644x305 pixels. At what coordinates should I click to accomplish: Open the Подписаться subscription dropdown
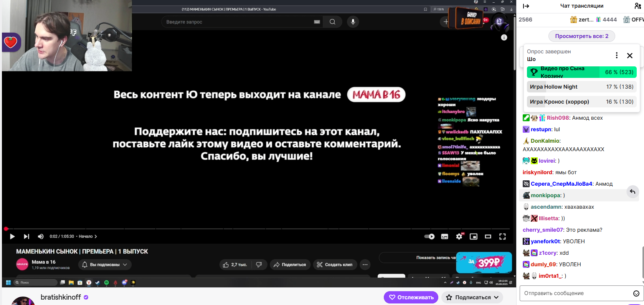point(472,297)
